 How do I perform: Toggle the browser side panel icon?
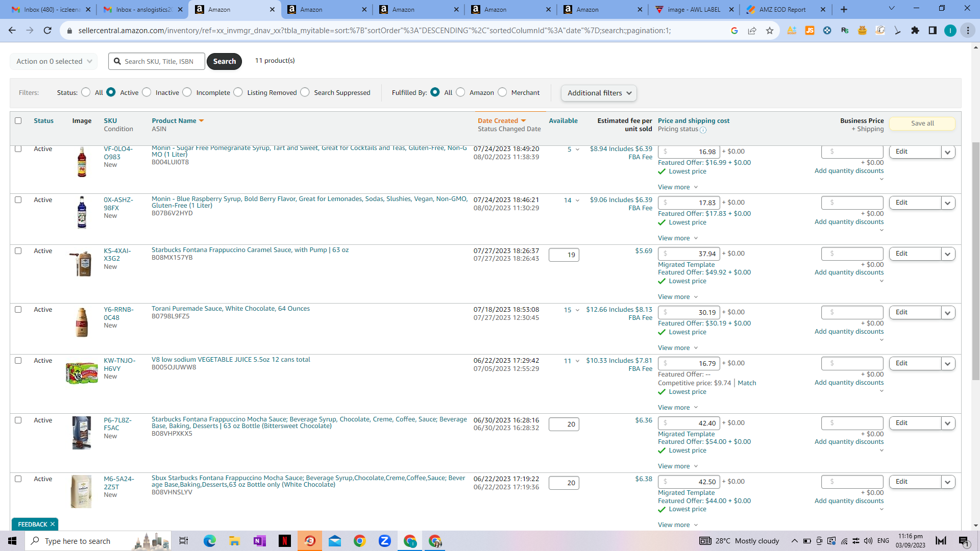933,31
